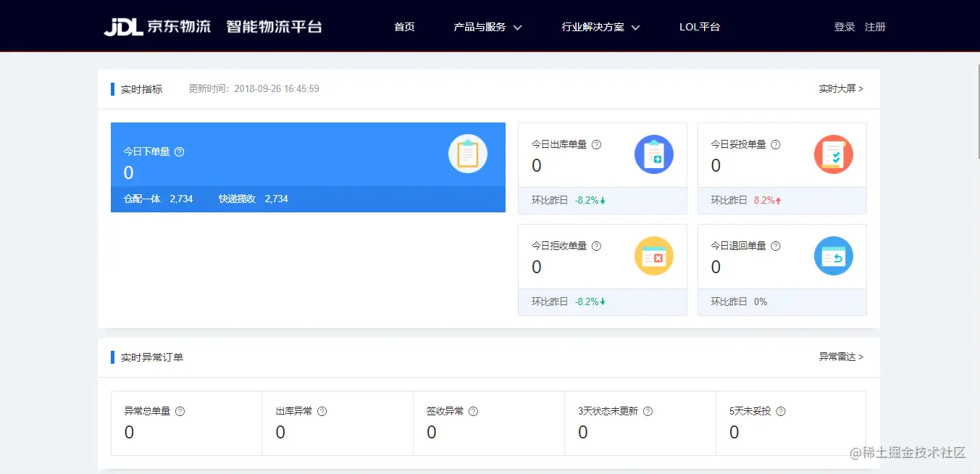The height and width of the screenshot is (474, 980).
Task: Click green down arrow in 今日出库单量 card
Action: [603, 201]
